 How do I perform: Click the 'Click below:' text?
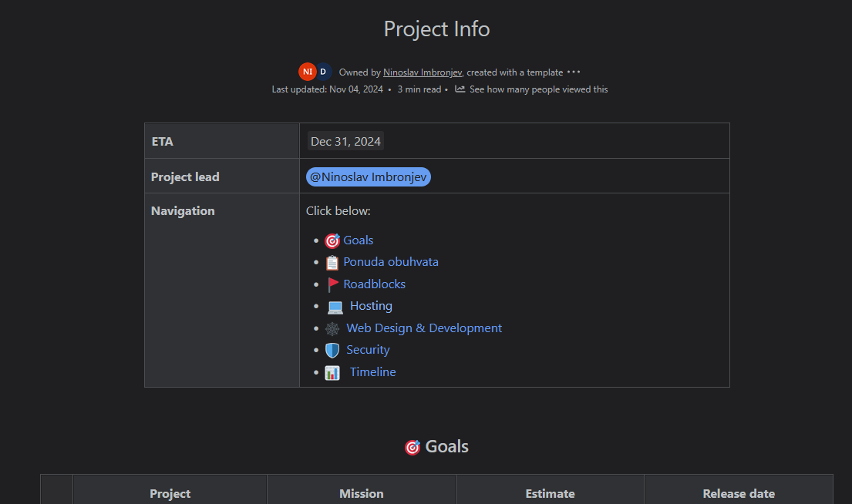(x=338, y=210)
